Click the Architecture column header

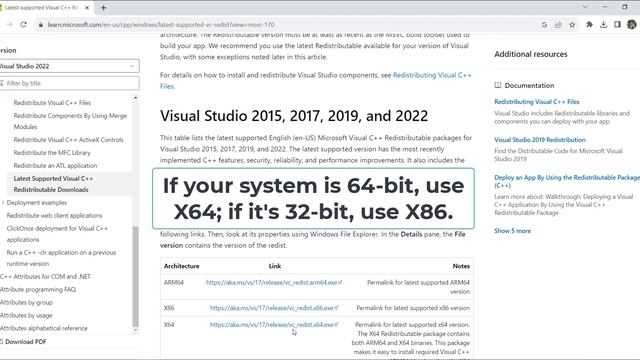point(182,266)
